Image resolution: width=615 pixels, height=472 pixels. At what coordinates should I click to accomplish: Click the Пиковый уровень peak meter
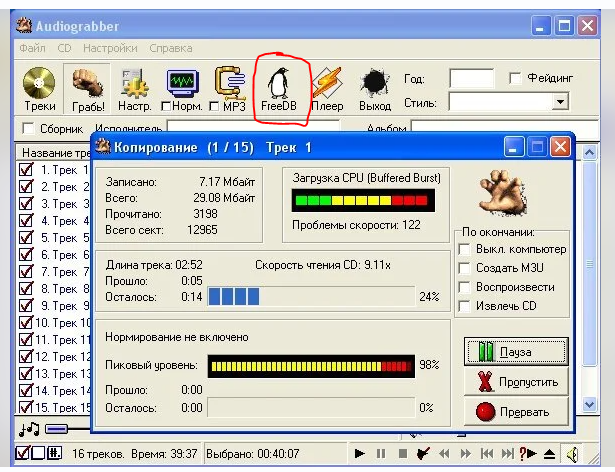pos(311,366)
